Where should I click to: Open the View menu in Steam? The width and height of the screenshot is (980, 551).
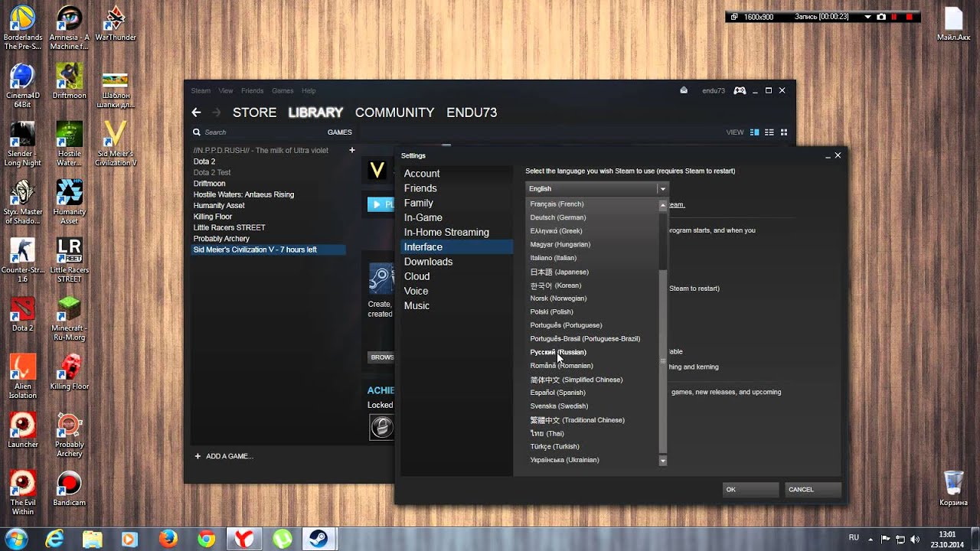pos(226,90)
